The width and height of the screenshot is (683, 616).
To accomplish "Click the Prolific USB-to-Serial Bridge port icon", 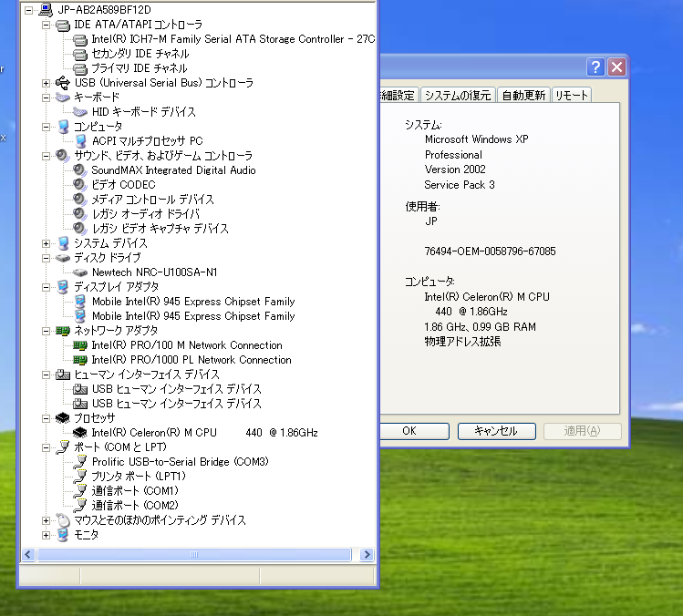I will [x=80, y=461].
